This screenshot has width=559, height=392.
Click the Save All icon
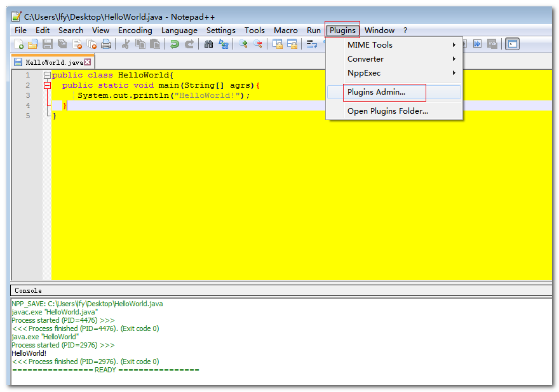pyautogui.click(x=62, y=44)
